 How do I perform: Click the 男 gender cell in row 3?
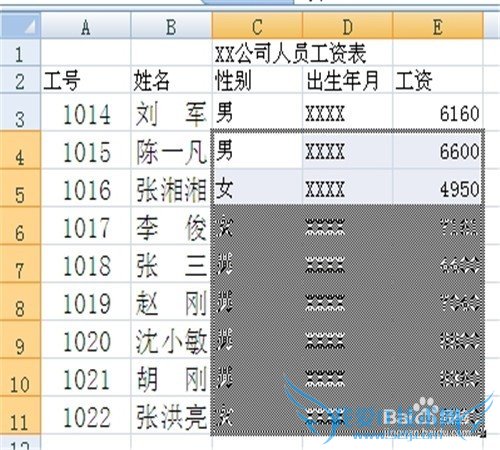pos(257,112)
